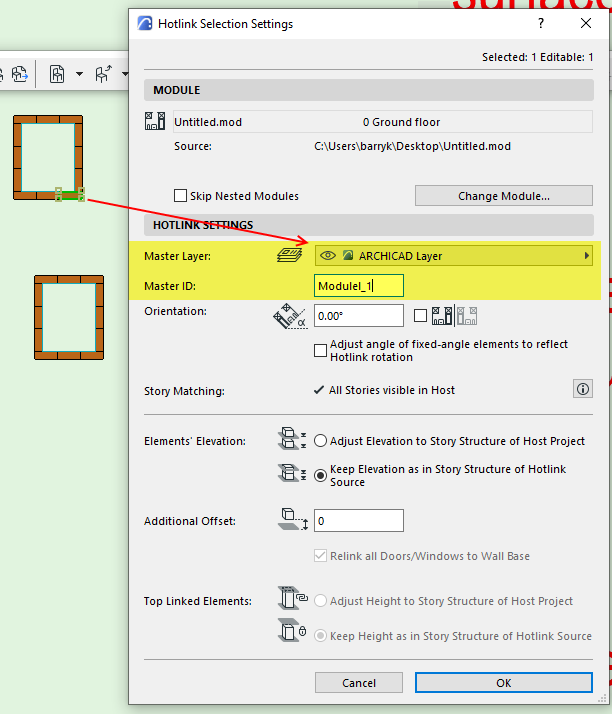Click All Stories visible in Host text

(x=392, y=390)
